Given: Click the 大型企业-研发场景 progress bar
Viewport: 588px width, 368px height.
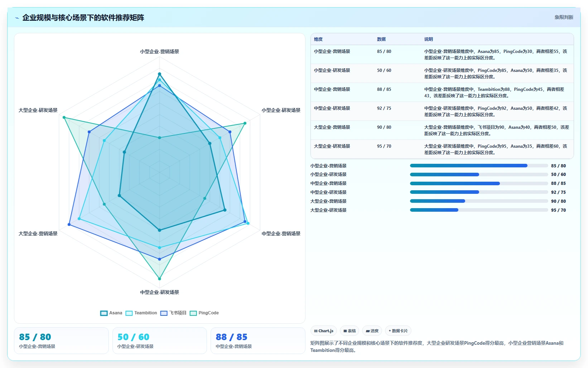Looking at the screenshot, I should click(x=479, y=210).
